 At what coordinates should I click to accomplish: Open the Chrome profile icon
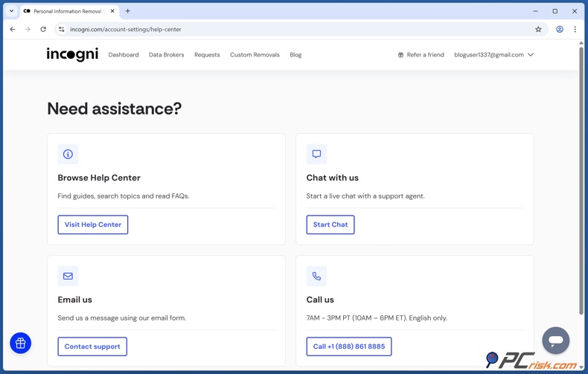point(560,30)
